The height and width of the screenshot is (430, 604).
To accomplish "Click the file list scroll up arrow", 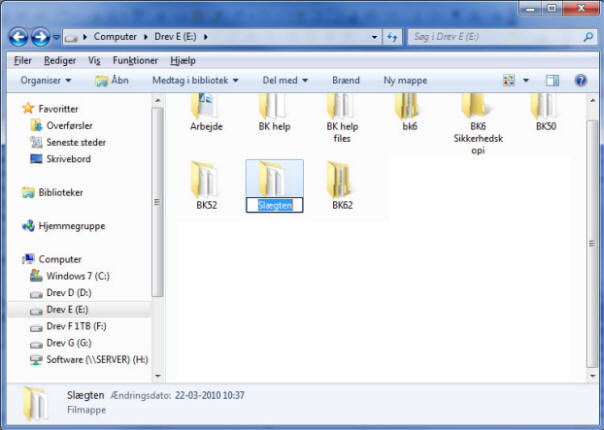I will coord(592,101).
